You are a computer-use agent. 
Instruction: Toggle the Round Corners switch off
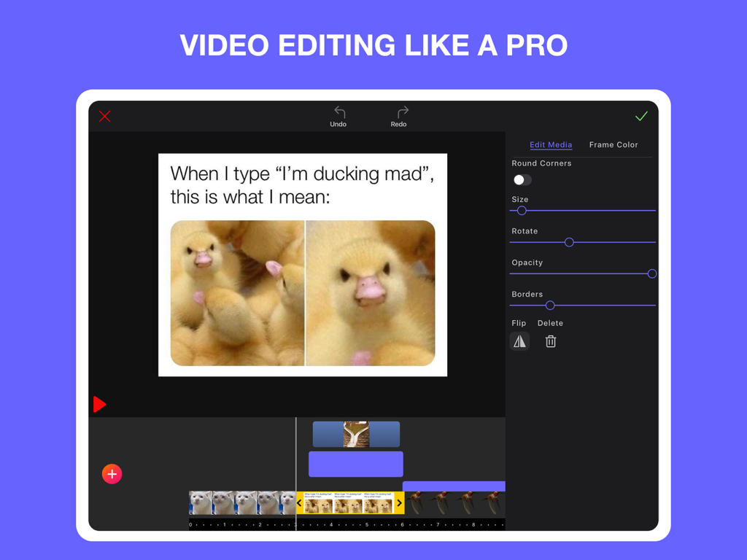(522, 179)
